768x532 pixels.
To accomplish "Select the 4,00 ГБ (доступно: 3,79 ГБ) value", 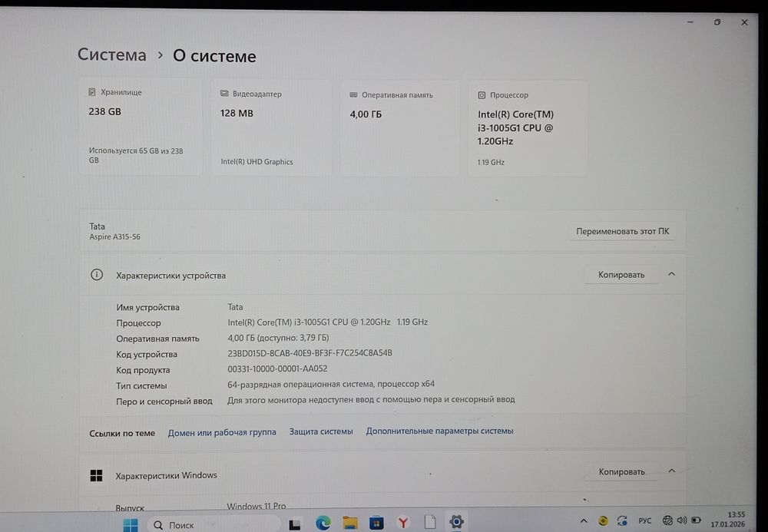I will click(x=278, y=338).
